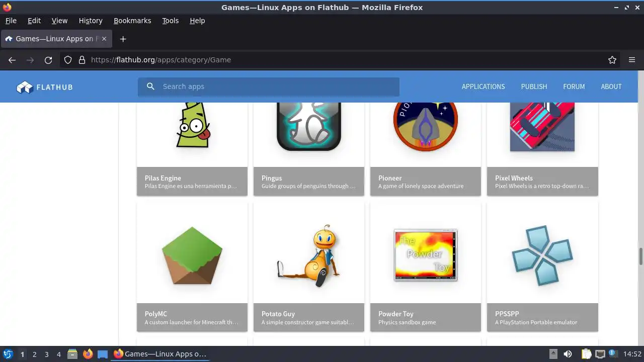Viewport: 644px width, 362px height.
Task: Select the PPSSPP blue diamond icon
Action: [542, 255]
